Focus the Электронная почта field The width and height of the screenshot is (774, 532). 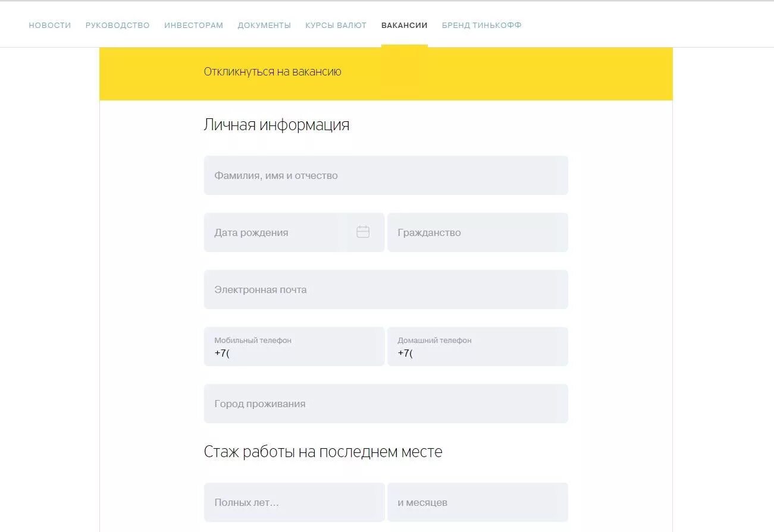pos(386,289)
